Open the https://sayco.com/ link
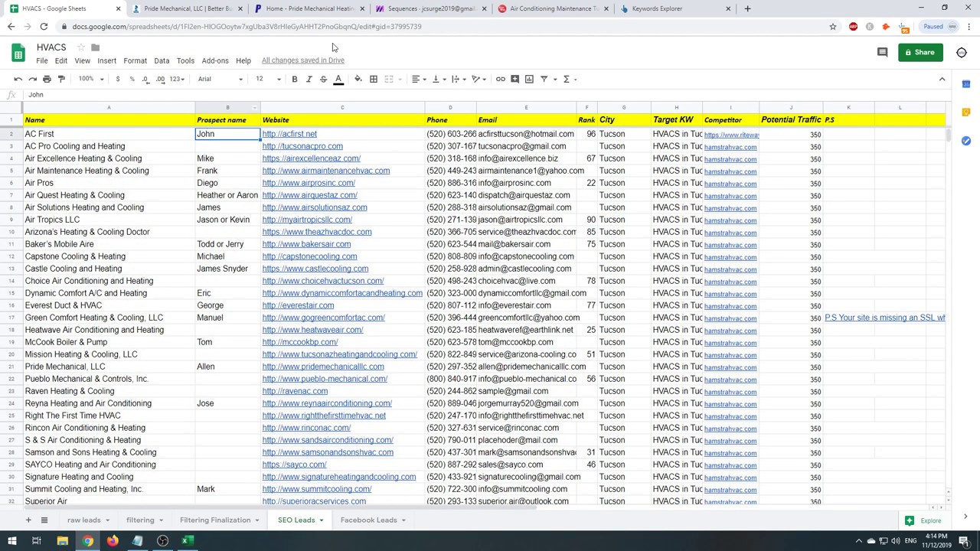 (294, 465)
